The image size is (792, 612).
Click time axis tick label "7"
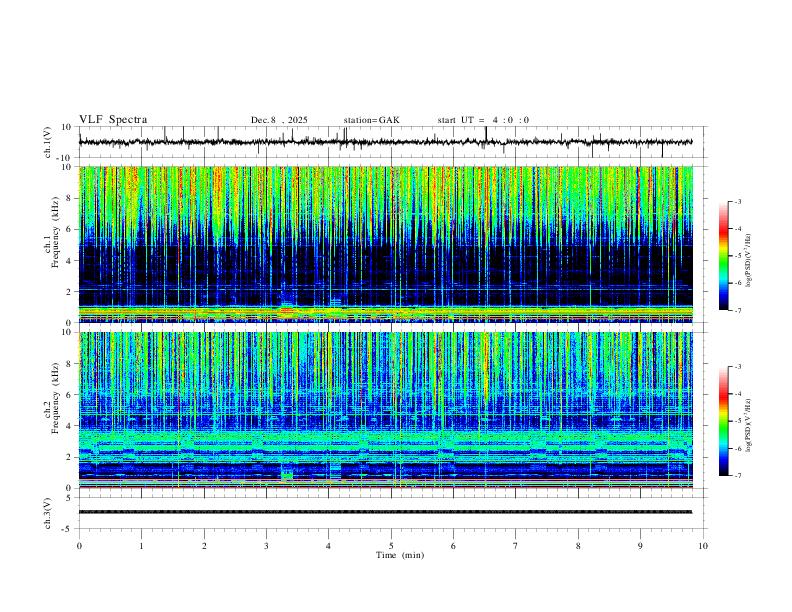click(x=516, y=546)
